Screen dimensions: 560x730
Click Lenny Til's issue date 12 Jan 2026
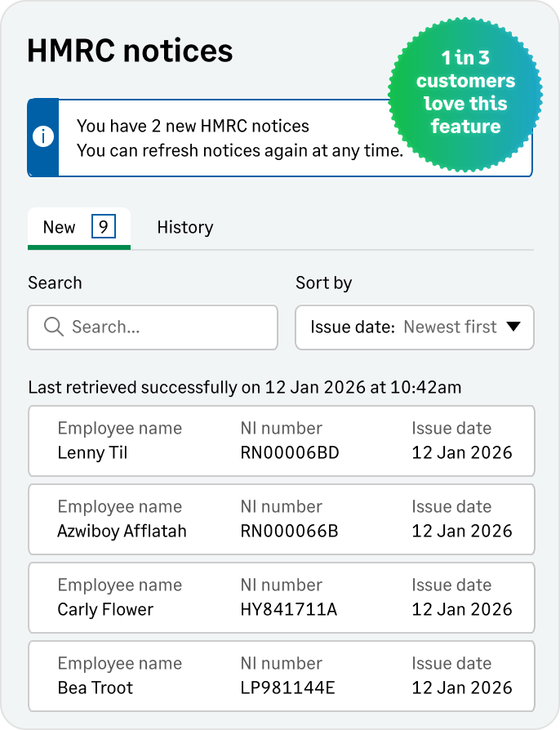[x=462, y=452]
